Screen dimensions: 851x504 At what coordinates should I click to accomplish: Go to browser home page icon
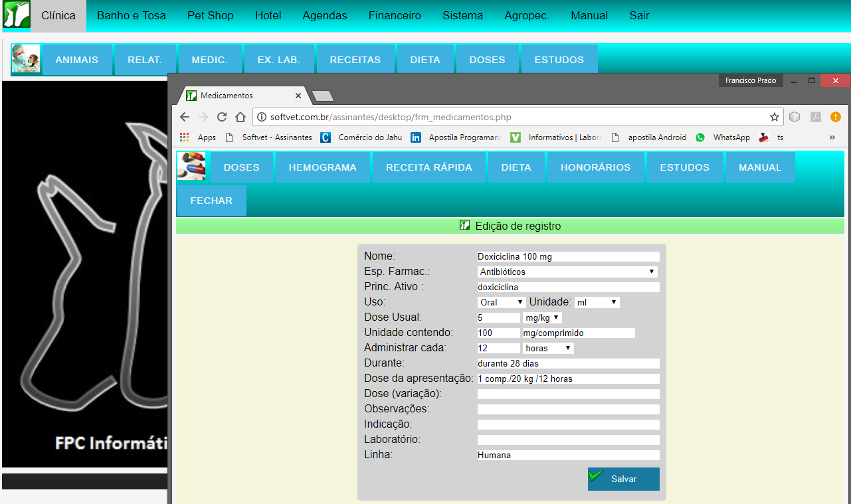coord(240,117)
